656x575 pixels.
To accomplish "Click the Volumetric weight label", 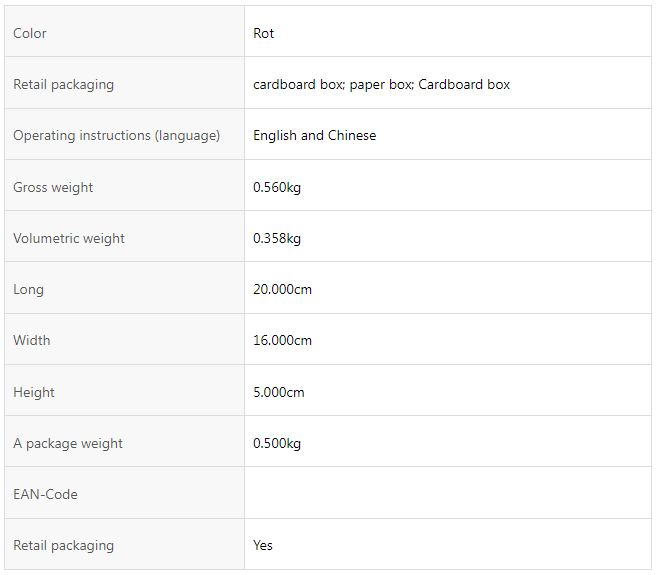I will [x=69, y=239].
